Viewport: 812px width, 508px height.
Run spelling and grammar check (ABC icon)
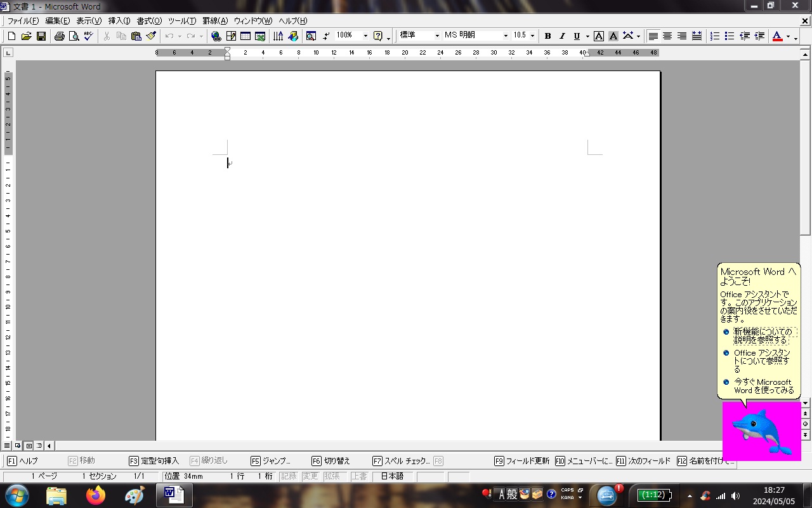pyautogui.click(x=88, y=36)
